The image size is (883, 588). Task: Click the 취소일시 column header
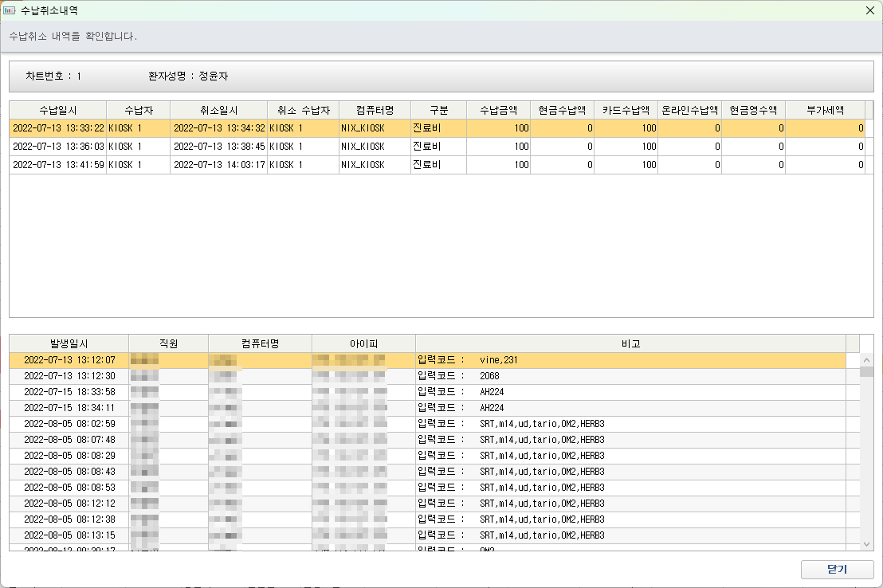[x=218, y=110]
